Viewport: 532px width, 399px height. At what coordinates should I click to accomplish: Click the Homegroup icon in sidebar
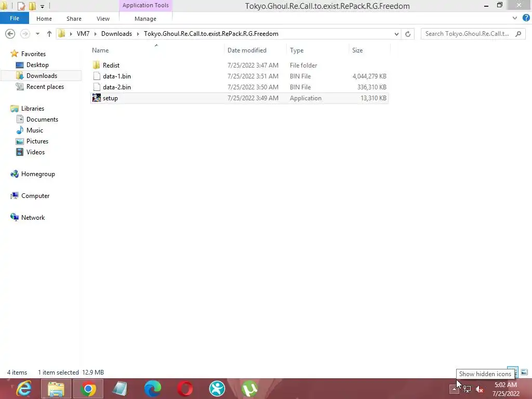tap(14, 174)
